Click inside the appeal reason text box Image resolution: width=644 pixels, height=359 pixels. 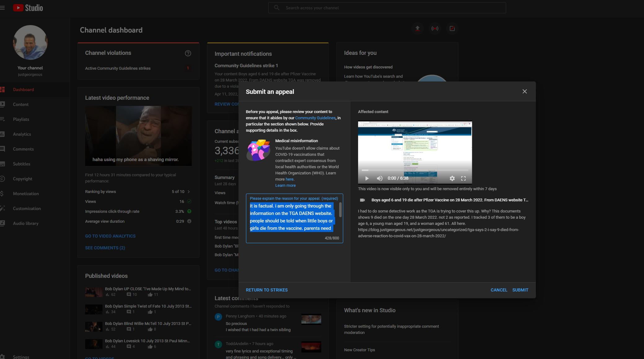click(294, 218)
